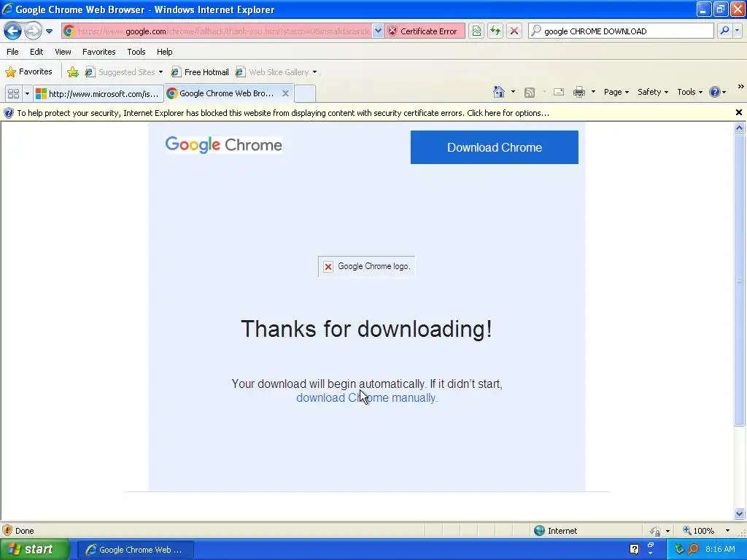Open a blank new tab
747x560 pixels.
(305, 94)
